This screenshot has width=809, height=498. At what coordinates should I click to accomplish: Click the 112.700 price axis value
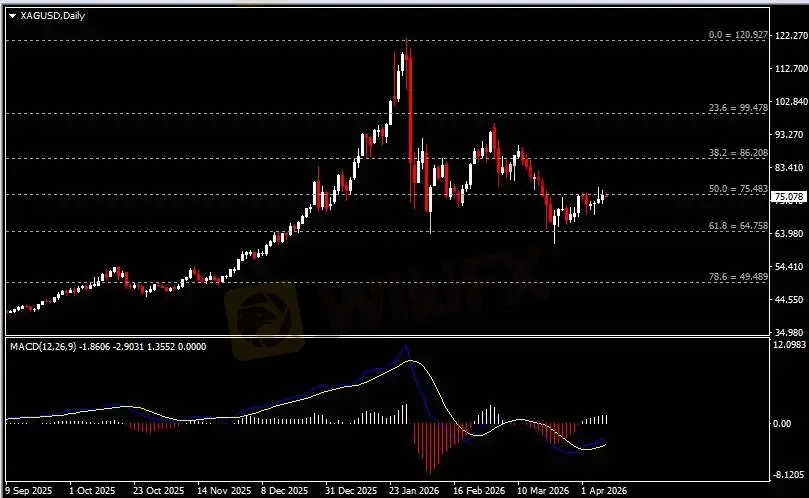[x=791, y=68]
